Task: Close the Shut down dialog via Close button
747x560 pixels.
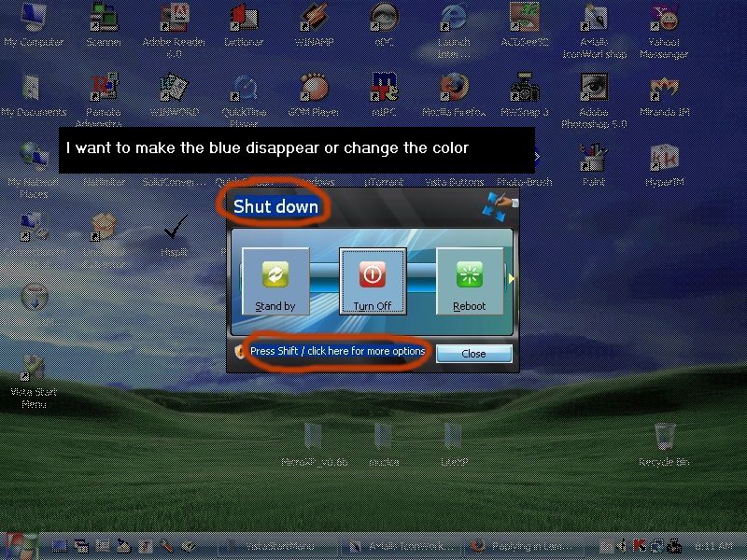Action: (474, 354)
